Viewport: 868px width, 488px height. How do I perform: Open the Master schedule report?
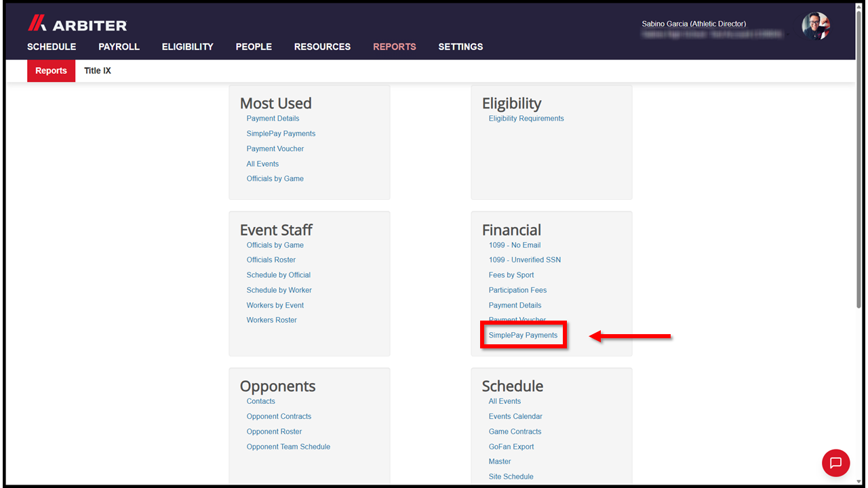pos(500,462)
